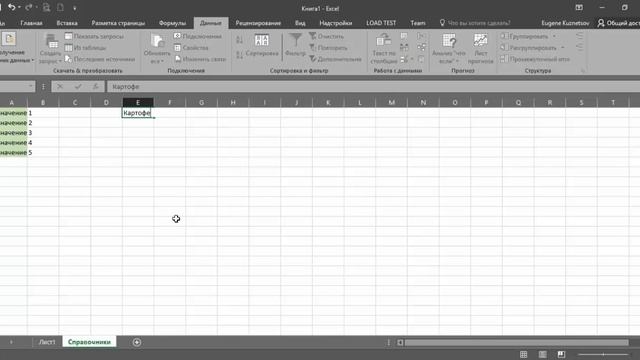Click Дополнительно advanced filter button

[335, 59]
